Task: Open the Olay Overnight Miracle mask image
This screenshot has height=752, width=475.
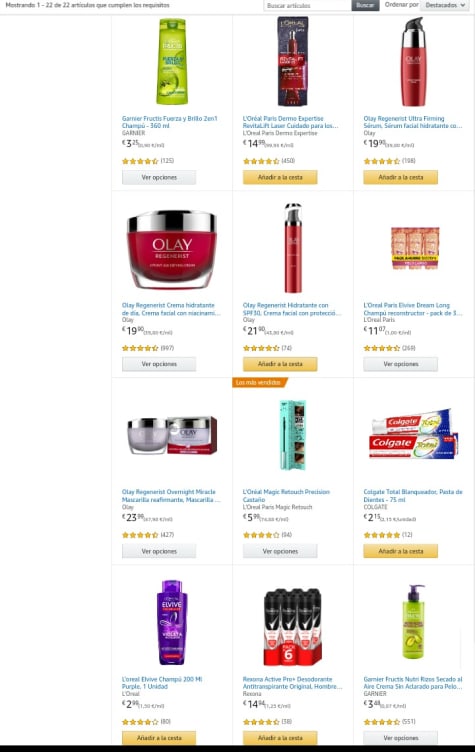Action: click(x=172, y=435)
